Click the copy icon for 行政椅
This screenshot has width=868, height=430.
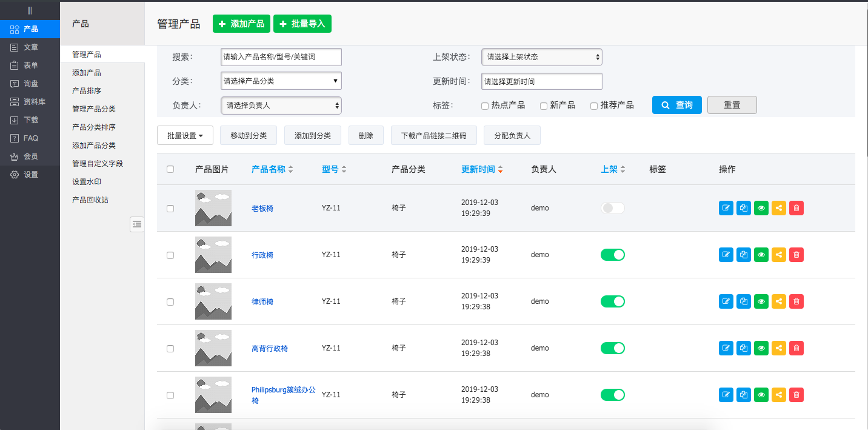743,254
